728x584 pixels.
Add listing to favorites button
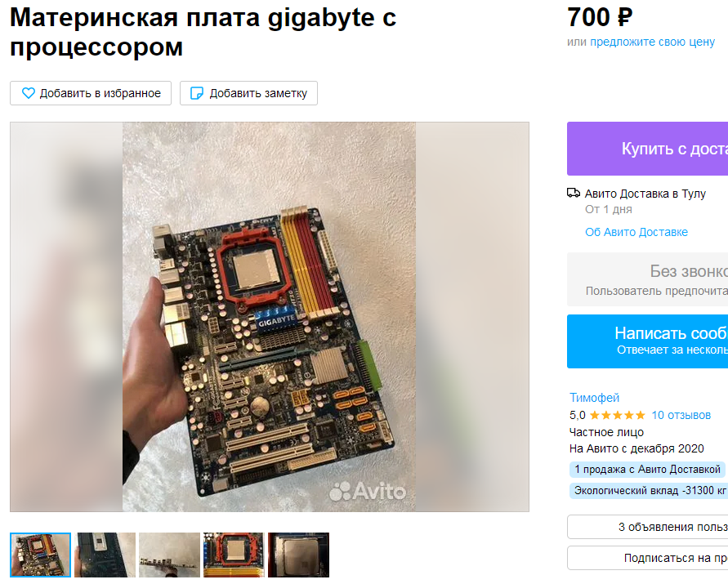click(91, 93)
